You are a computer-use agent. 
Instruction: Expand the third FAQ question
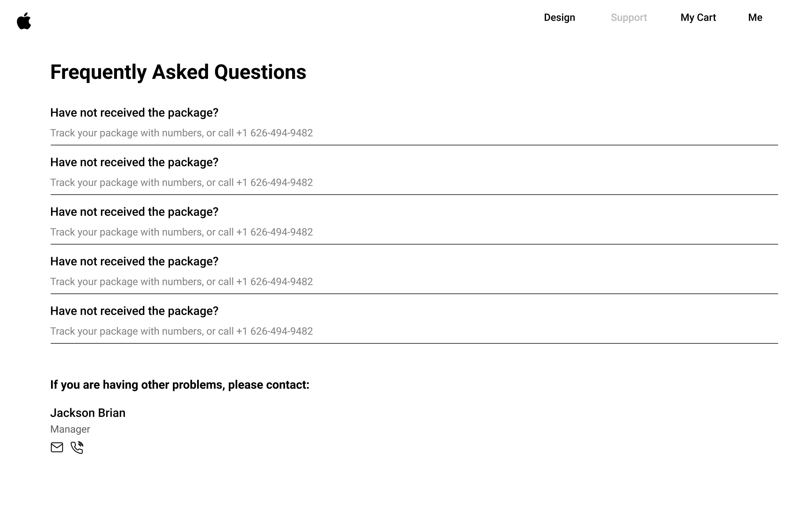(134, 212)
